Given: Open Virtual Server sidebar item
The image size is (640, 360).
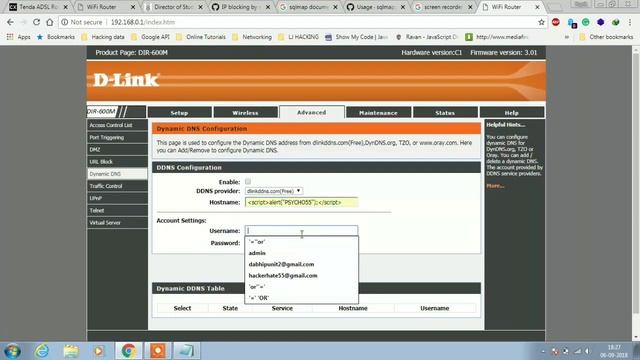Looking at the screenshot, I should [117, 222].
